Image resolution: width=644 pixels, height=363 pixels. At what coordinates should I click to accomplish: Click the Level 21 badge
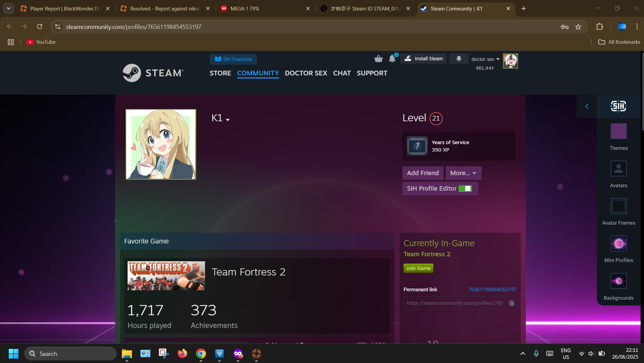point(436,119)
